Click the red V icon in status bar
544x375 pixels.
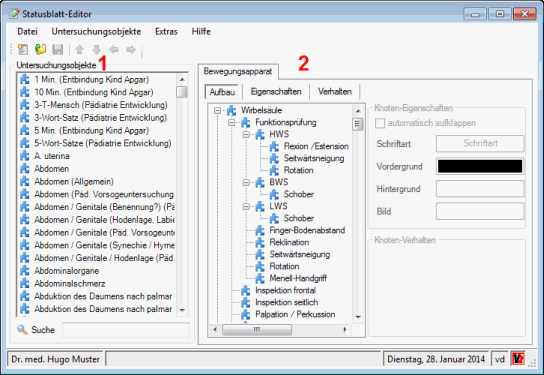tap(518, 359)
